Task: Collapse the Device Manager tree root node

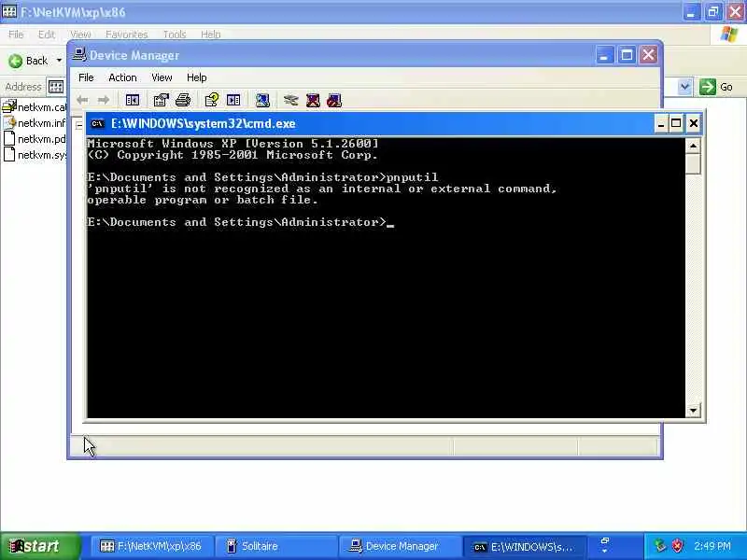Action: (78, 126)
